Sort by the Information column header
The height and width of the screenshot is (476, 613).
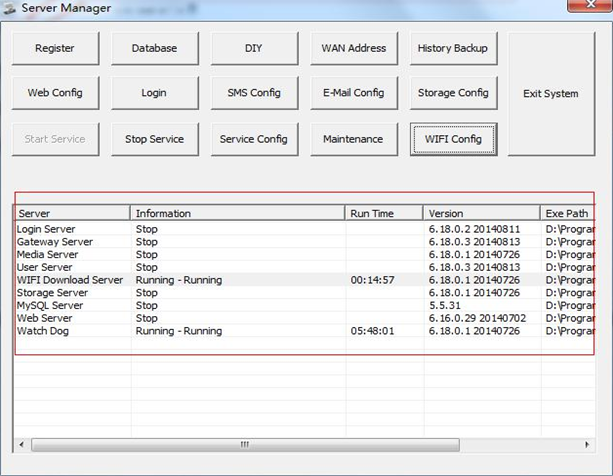tap(237, 213)
